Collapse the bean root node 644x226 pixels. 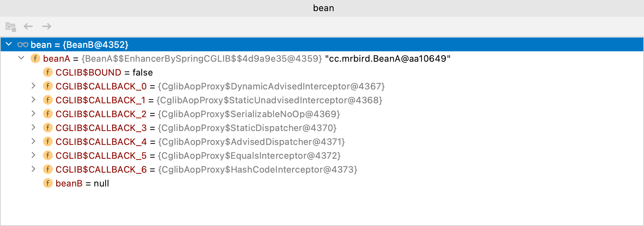9,44
